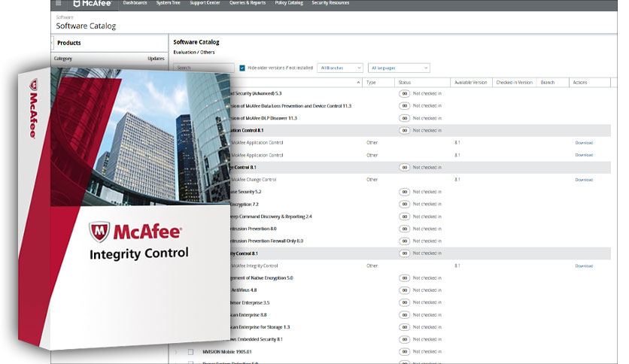Viewport: 629px width, 364px height.
Task: Click the Category column header in Products
Action: coord(63,59)
